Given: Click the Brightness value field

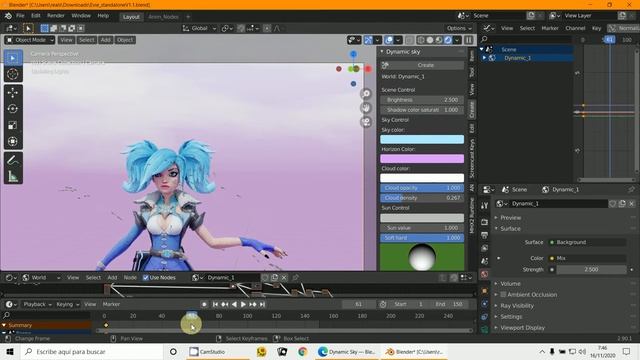Looking at the screenshot, I should 422,100.
